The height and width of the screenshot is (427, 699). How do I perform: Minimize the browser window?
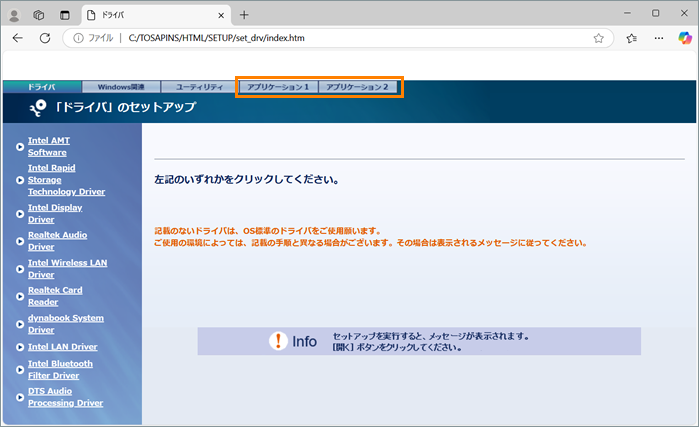coord(627,13)
